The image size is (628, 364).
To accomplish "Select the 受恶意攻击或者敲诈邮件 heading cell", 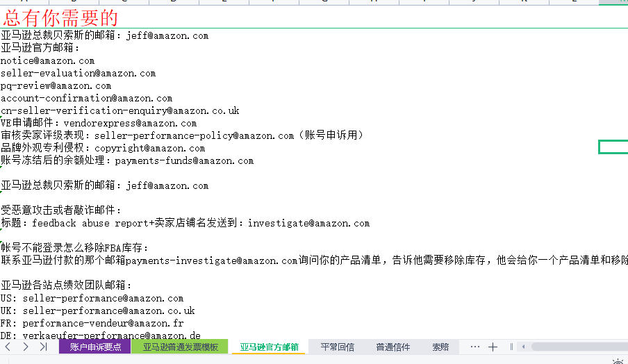I will (x=61, y=210).
